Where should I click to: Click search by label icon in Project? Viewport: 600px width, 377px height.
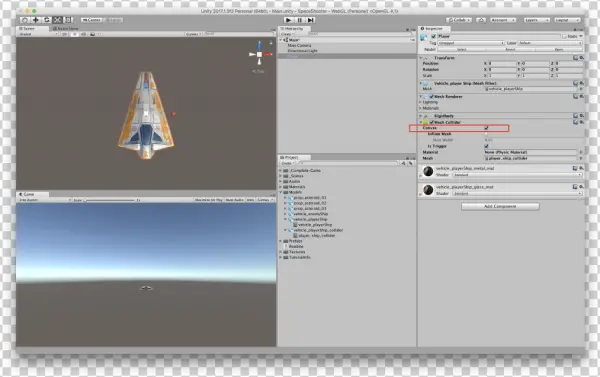(x=411, y=163)
